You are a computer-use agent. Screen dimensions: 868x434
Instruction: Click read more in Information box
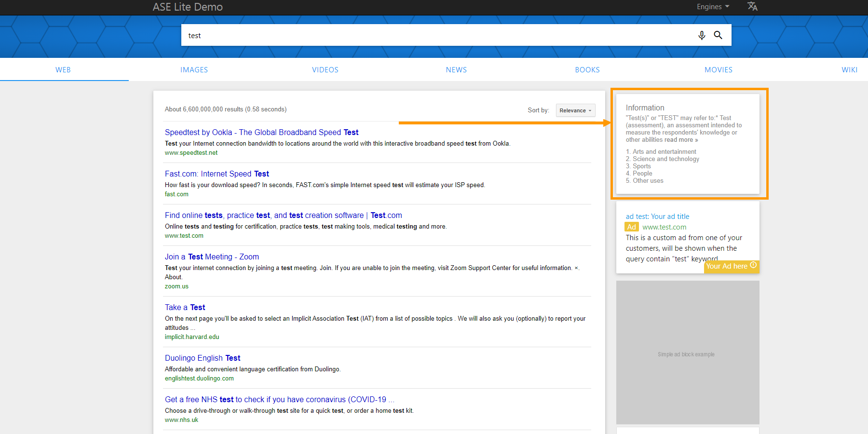pyautogui.click(x=681, y=140)
